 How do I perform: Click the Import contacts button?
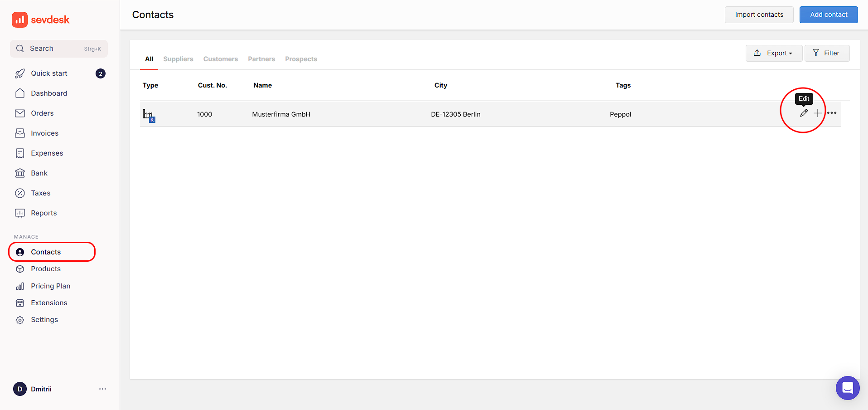pos(759,15)
